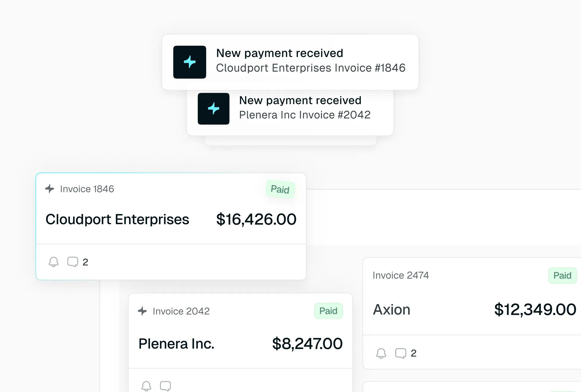Click the bell icon on Axion invoice card
The image size is (581, 392).
[x=381, y=353]
